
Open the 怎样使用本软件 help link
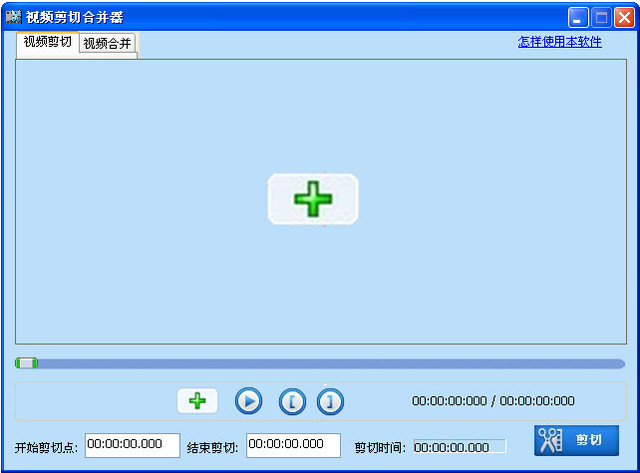click(x=560, y=42)
